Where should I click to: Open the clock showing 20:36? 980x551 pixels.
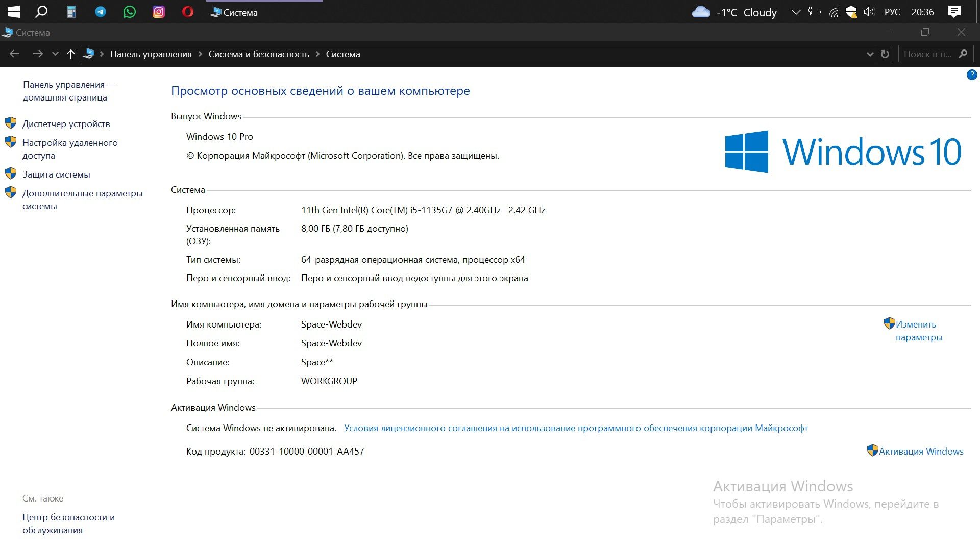coord(922,12)
